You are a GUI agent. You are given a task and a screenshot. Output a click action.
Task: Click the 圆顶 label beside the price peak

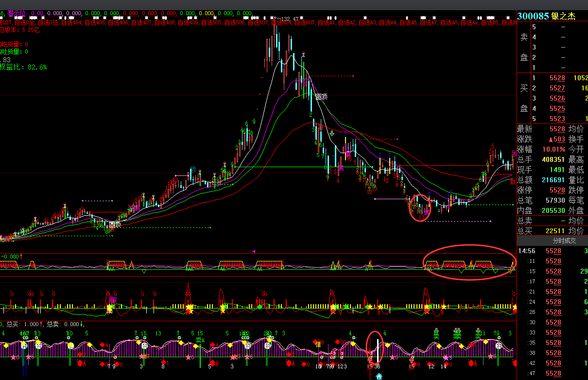321,97
